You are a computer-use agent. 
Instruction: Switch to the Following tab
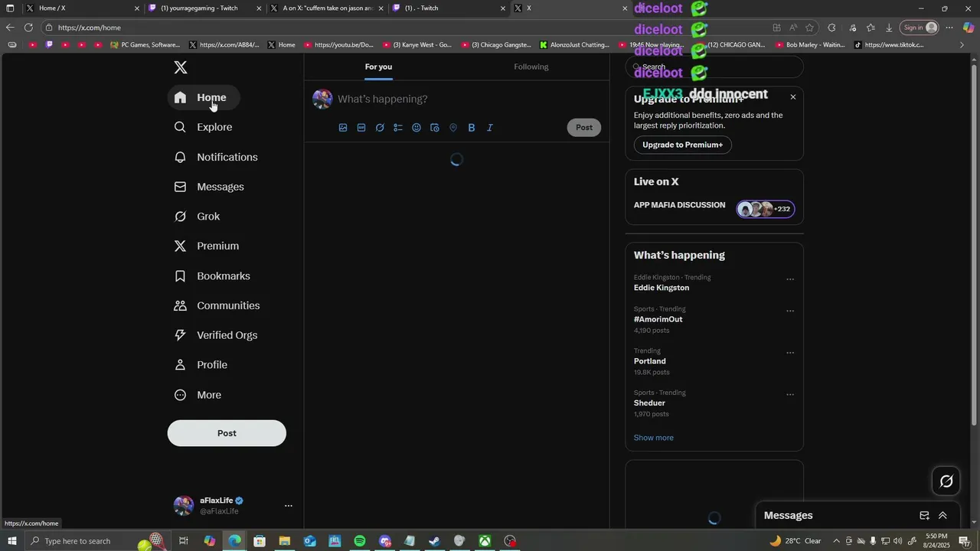pyautogui.click(x=531, y=67)
